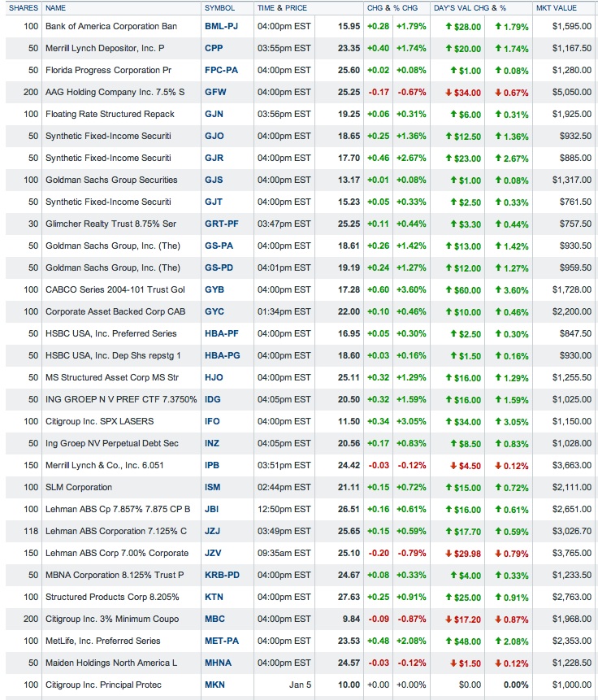The height and width of the screenshot is (700, 598).
Task: Open the GRT-PF symbol link
Action: pyautogui.click(x=221, y=224)
